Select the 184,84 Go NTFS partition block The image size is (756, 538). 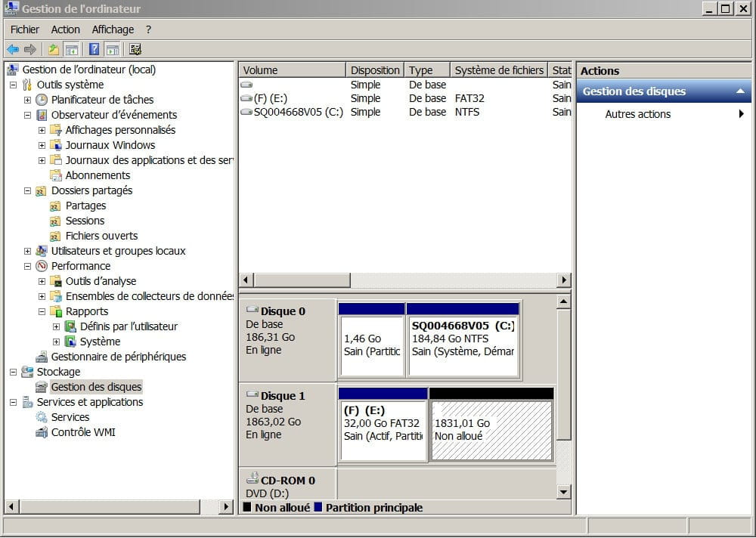point(463,345)
